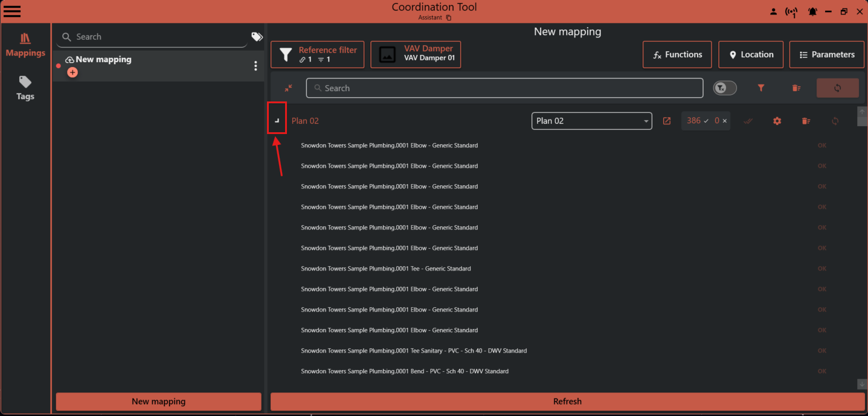The image size is (868, 416).
Task: Select the Tags sidebar icon
Action: (x=25, y=88)
